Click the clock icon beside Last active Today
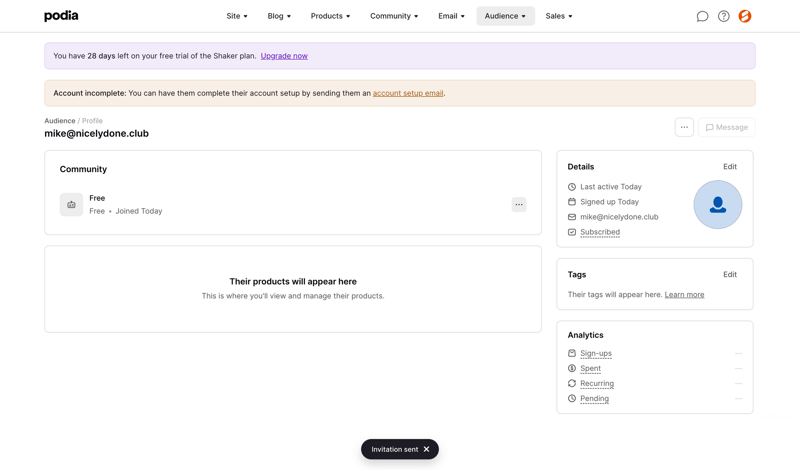This screenshot has height=470, width=800. (x=572, y=187)
